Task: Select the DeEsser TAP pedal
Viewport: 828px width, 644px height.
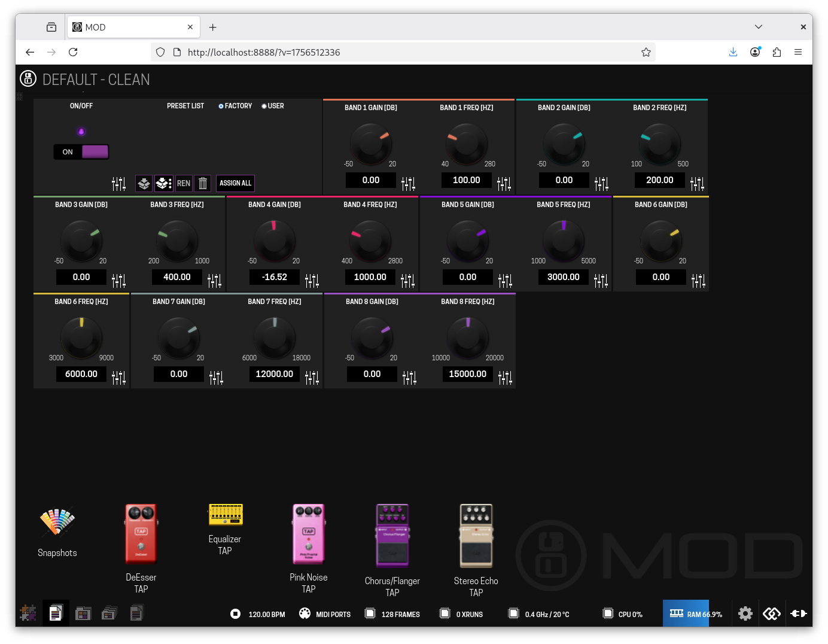Action: click(x=141, y=534)
